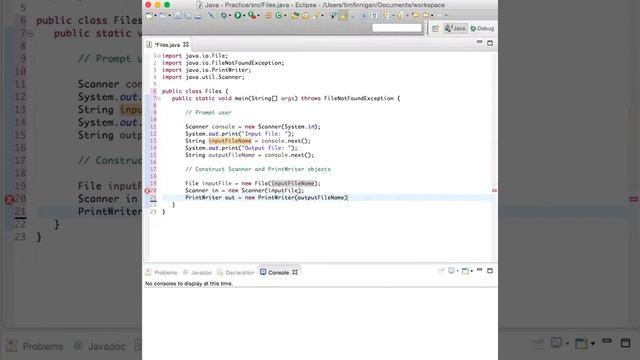Viewport: 640px width, 360px height.
Task: Open the Debug configurations dropdown arrow
Action: click(x=230, y=16)
